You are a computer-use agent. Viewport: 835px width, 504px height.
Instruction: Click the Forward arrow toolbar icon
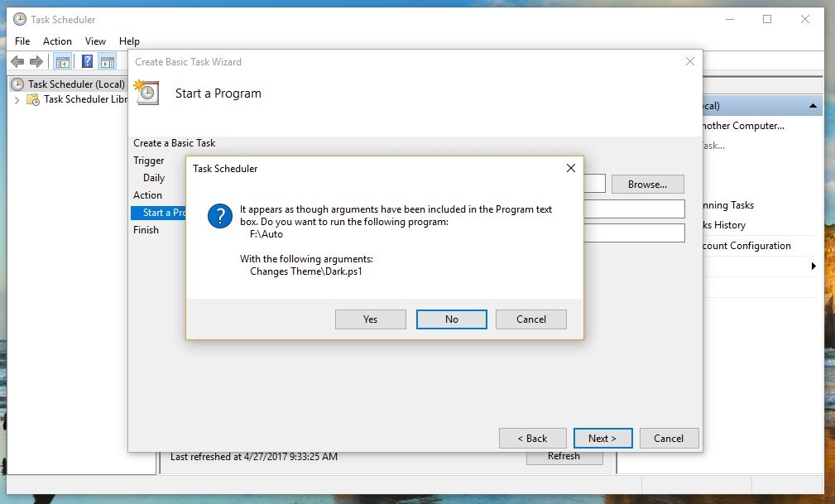point(36,62)
